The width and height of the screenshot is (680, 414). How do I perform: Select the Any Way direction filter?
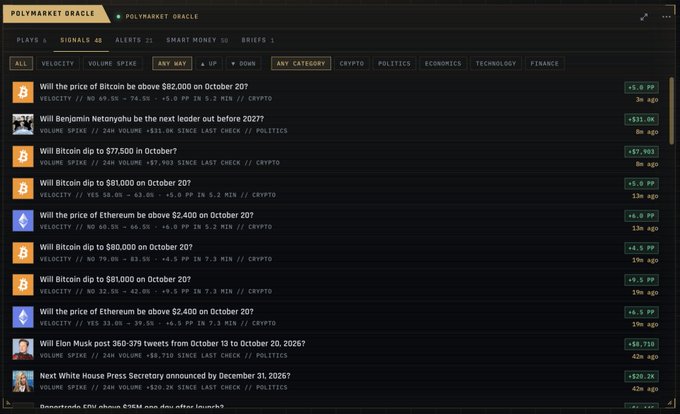tap(172, 64)
